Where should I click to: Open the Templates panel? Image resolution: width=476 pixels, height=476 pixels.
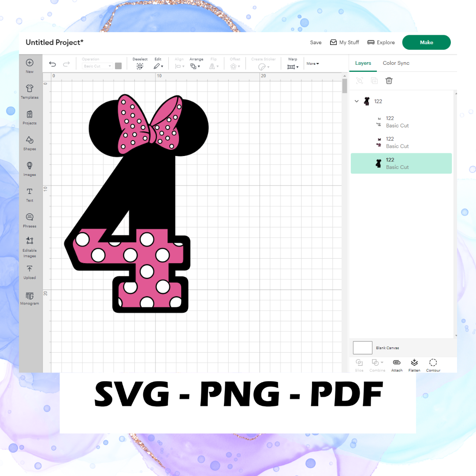[30, 92]
